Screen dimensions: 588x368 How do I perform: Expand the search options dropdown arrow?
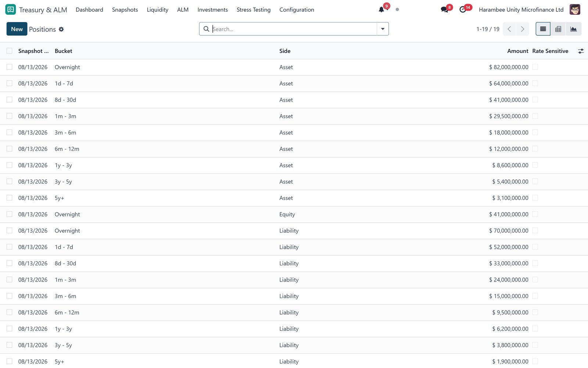coord(383,29)
